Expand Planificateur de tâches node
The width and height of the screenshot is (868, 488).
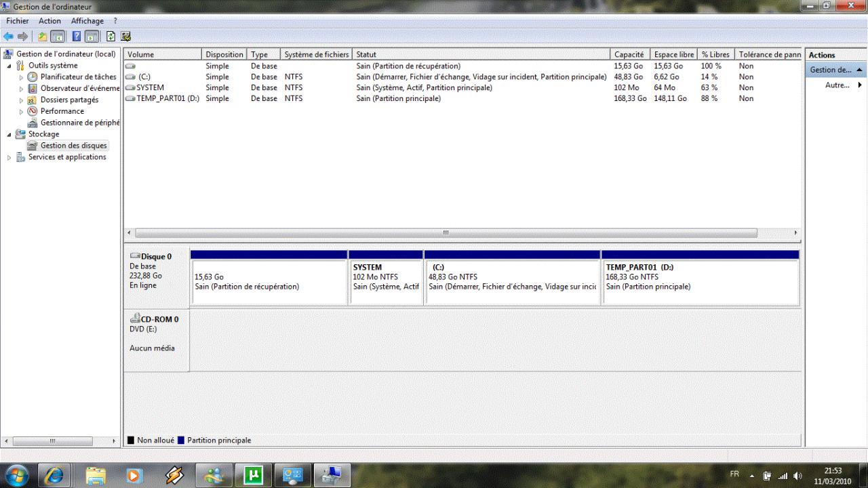pyautogui.click(x=21, y=77)
